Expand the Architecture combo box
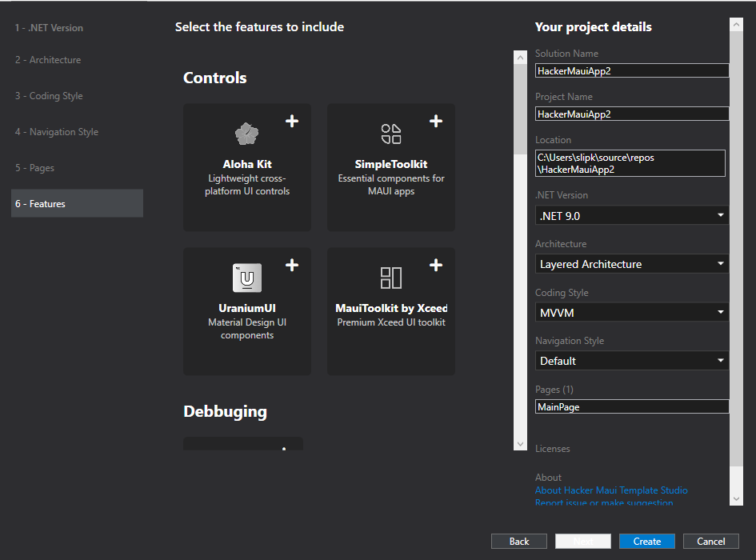Image resolution: width=756 pixels, height=560 pixels. tap(631, 264)
